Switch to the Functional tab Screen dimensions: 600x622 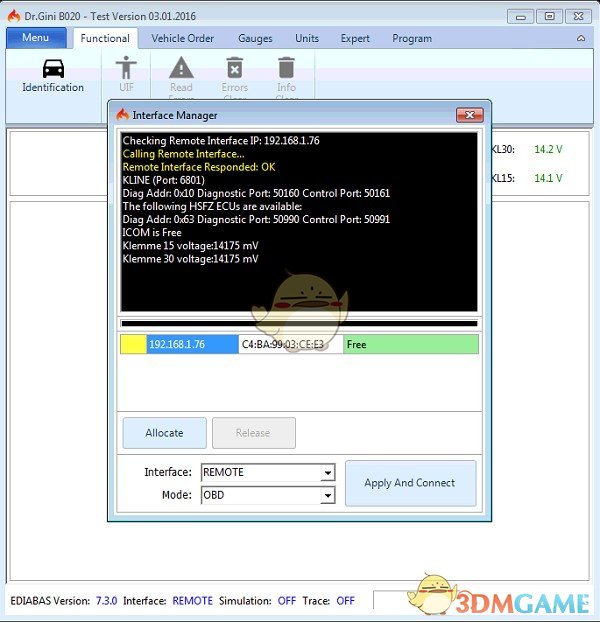[105, 38]
